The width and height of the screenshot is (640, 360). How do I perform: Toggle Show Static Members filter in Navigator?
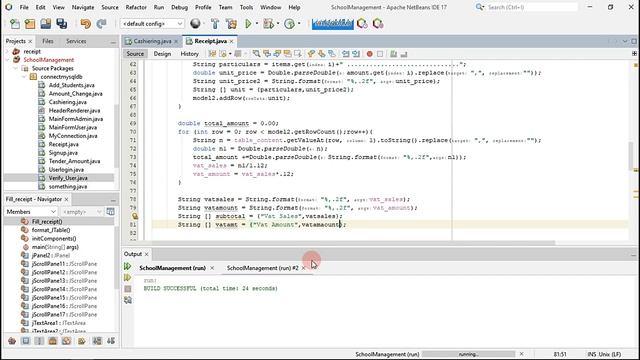click(x=39, y=341)
